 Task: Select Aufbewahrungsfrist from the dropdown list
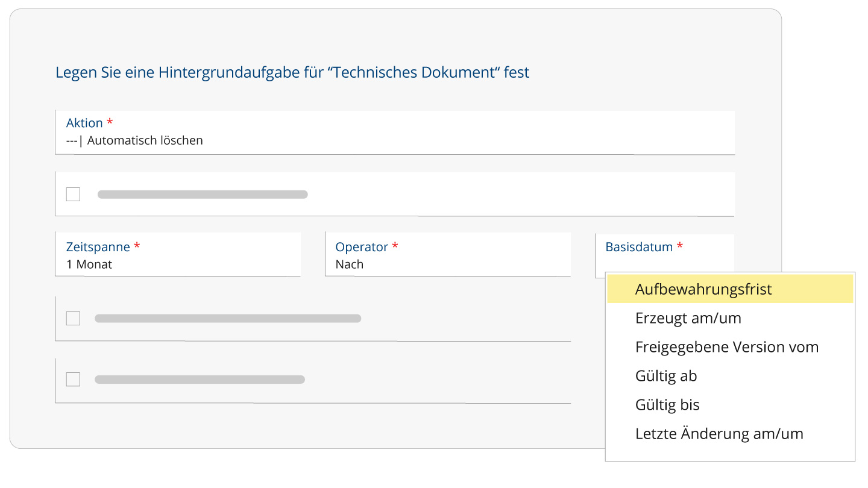730,289
